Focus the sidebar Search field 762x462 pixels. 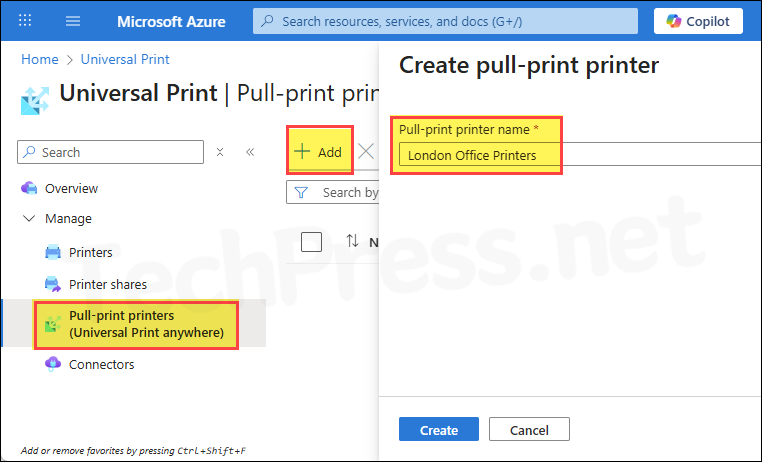point(110,152)
